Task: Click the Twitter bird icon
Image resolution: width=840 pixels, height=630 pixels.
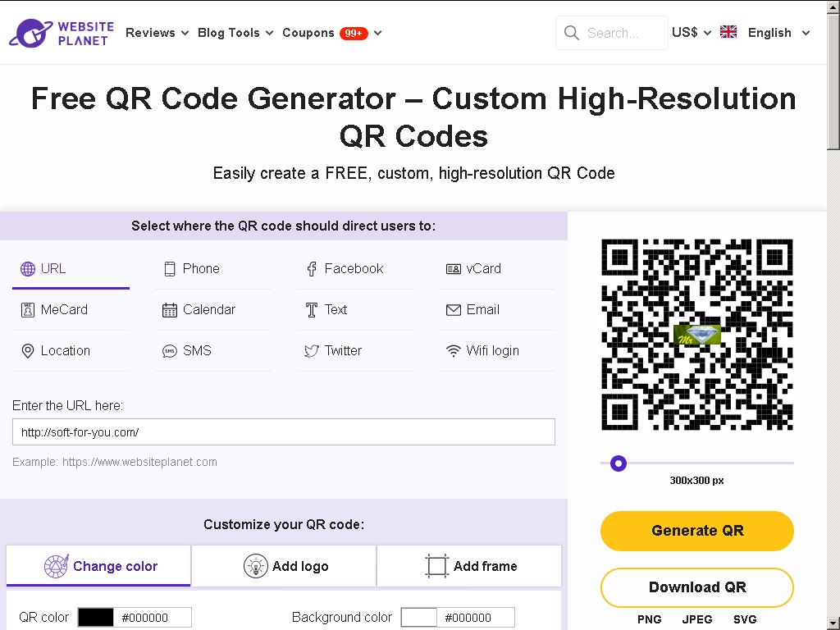Action: [x=312, y=351]
